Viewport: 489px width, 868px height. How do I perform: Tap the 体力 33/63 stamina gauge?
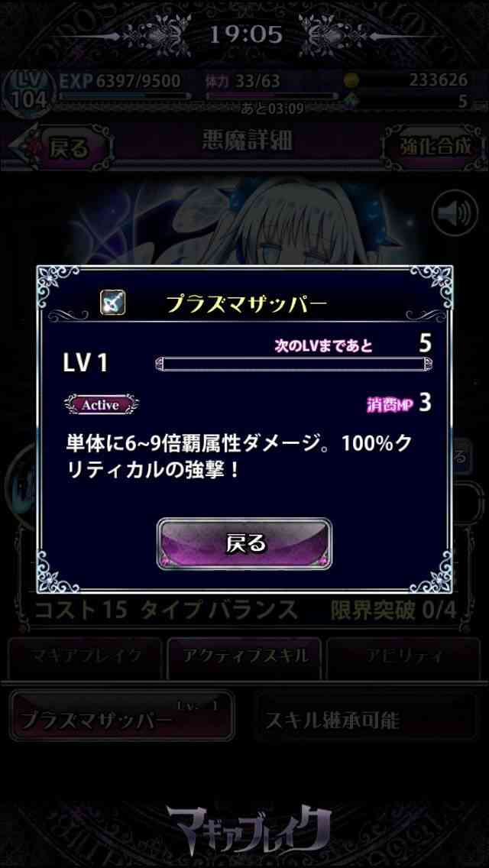(x=270, y=96)
